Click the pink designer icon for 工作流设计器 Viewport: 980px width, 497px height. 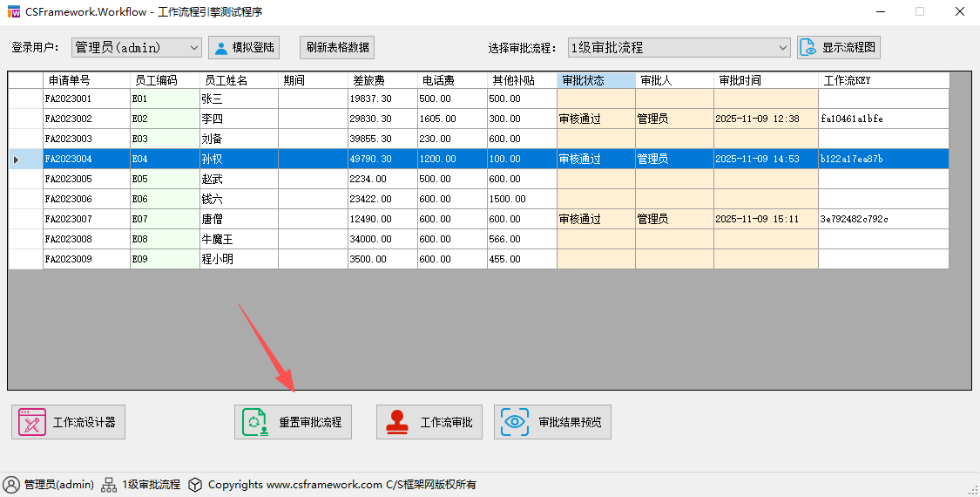pyautogui.click(x=32, y=422)
